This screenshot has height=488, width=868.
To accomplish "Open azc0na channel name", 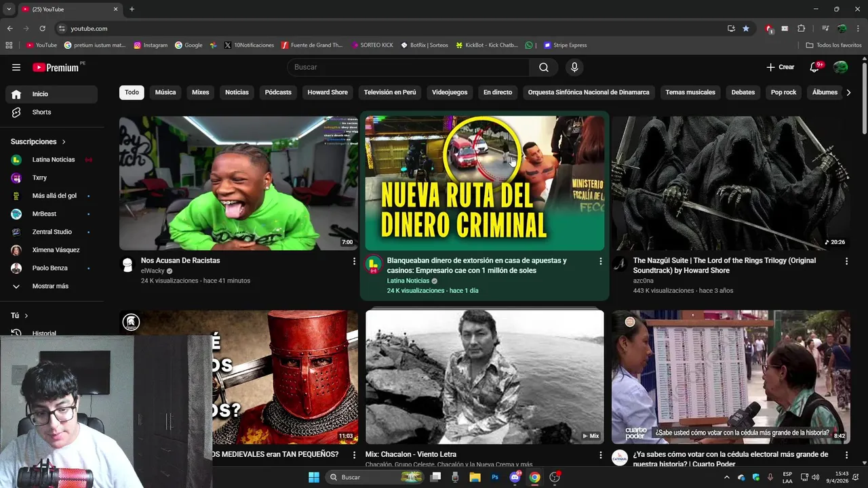I will point(644,281).
